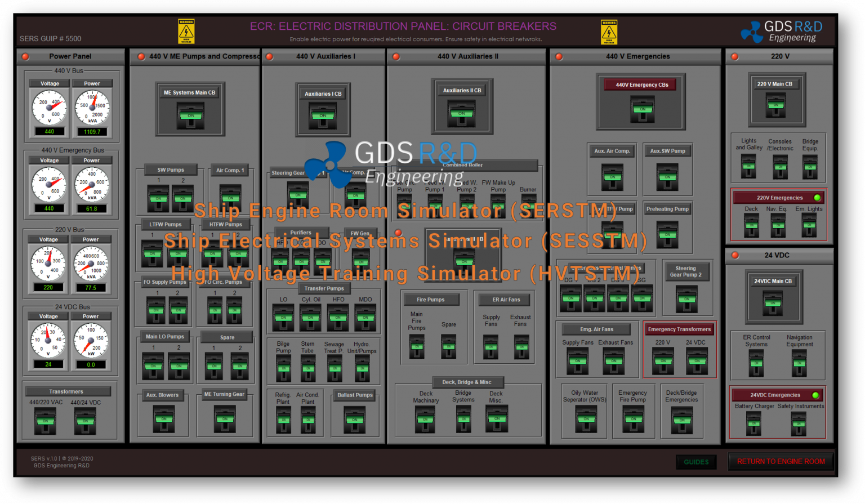The image size is (865, 504).
Task: Click RETURN TO ENGINE ROOM
Action: click(781, 461)
